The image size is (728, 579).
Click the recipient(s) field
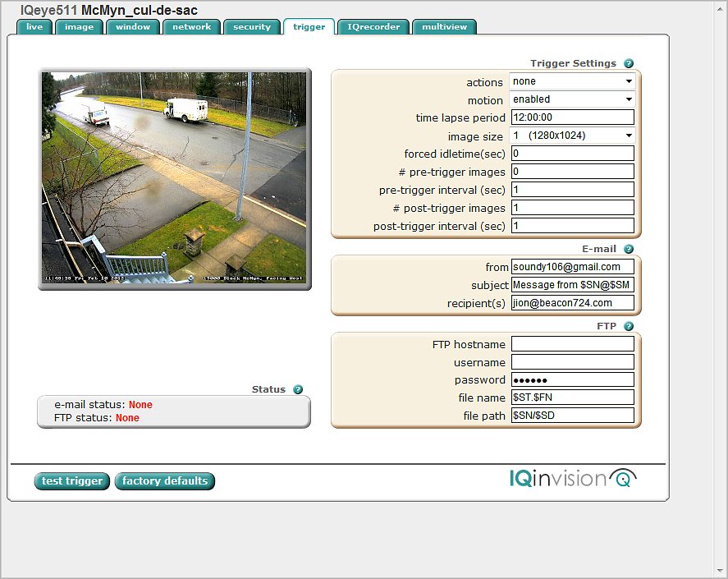572,303
